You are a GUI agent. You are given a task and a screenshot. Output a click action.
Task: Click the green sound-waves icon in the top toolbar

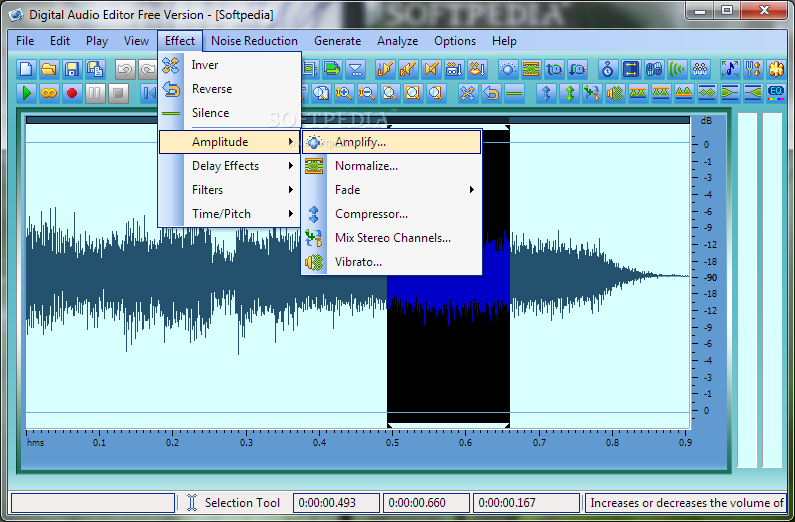[x=677, y=68]
